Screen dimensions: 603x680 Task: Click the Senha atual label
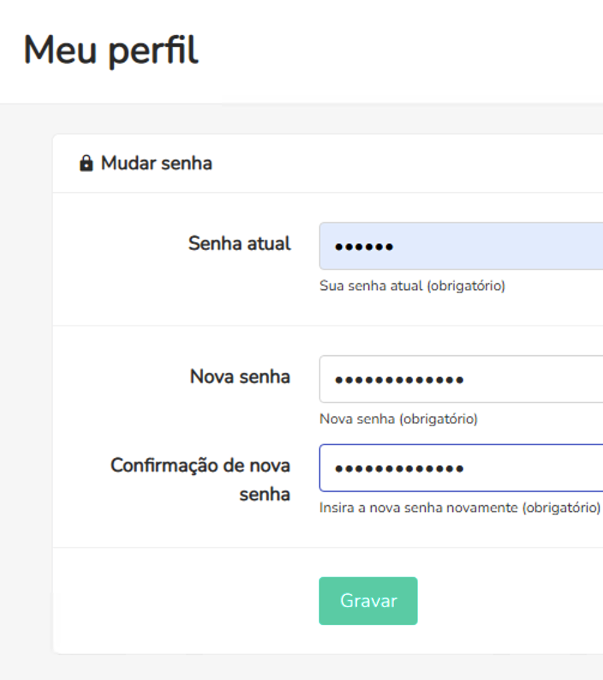point(239,243)
